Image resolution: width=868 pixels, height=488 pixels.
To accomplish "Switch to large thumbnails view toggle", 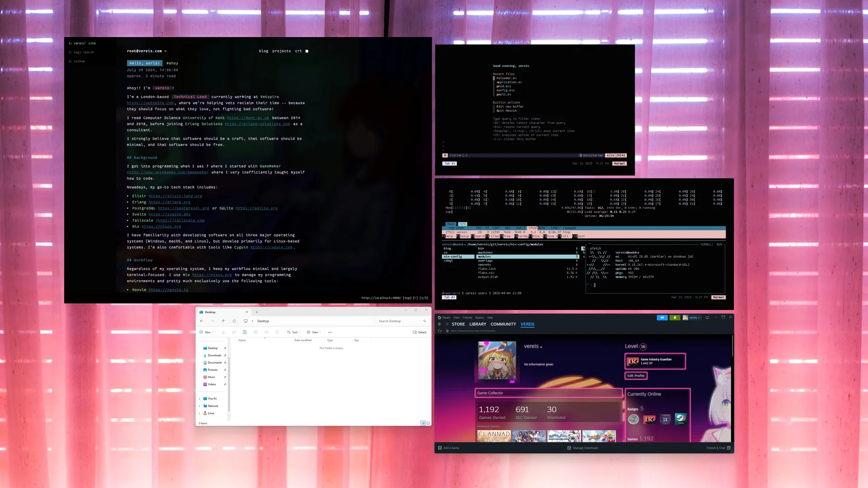I will pyautogui.click(x=428, y=423).
